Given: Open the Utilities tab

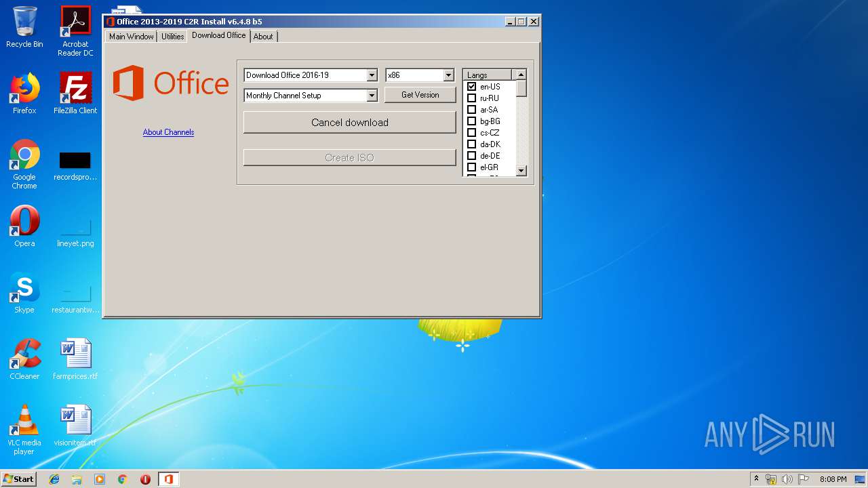Looking at the screenshot, I should click(172, 37).
